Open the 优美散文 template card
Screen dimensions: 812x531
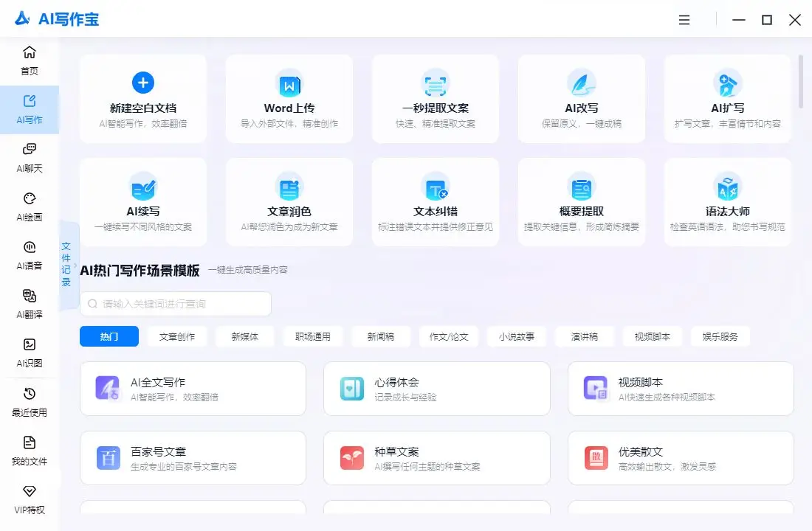(681, 458)
